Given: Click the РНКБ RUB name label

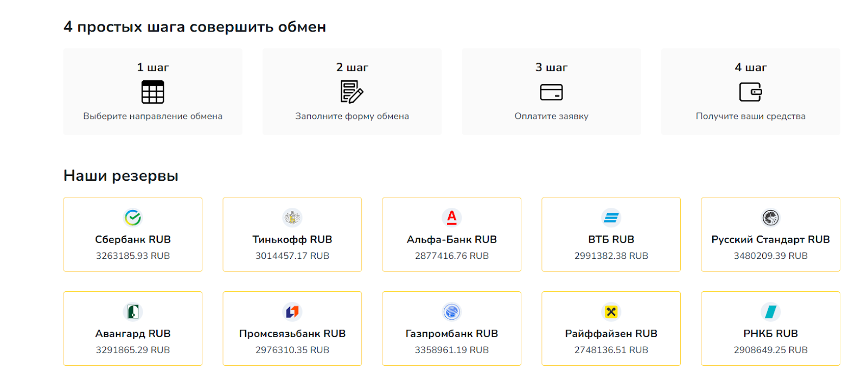Looking at the screenshot, I should click(x=771, y=334).
